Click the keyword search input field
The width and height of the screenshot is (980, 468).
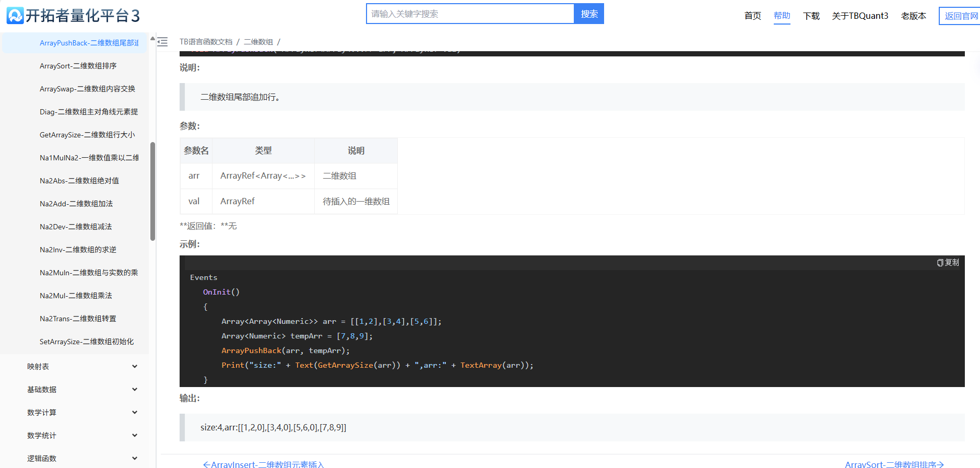point(470,14)
